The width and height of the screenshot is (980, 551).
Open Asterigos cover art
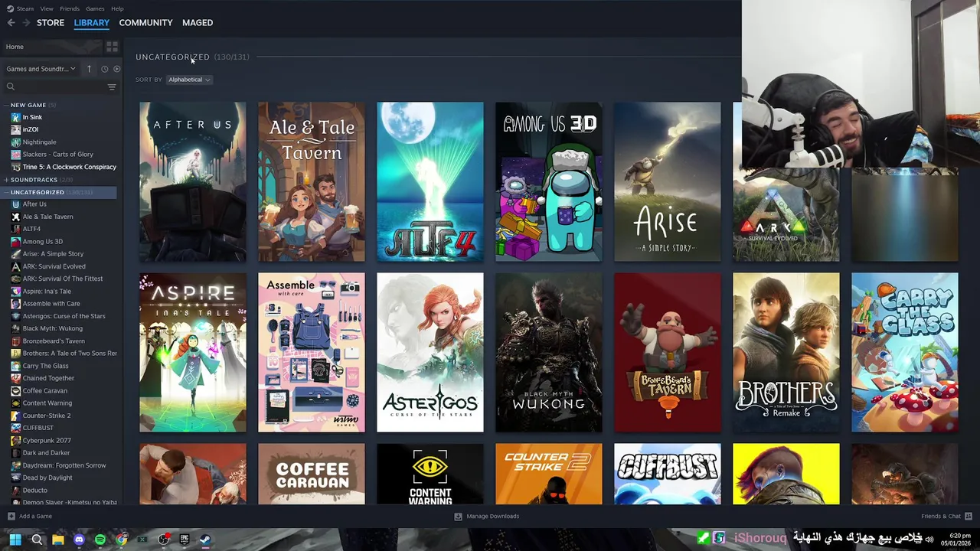pyautogui.click(x=430, y=353)
